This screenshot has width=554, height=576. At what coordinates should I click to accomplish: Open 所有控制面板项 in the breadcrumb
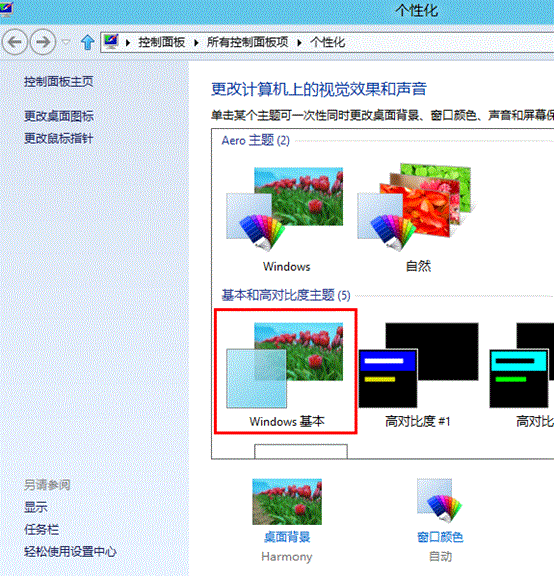(x=247, y=42)
